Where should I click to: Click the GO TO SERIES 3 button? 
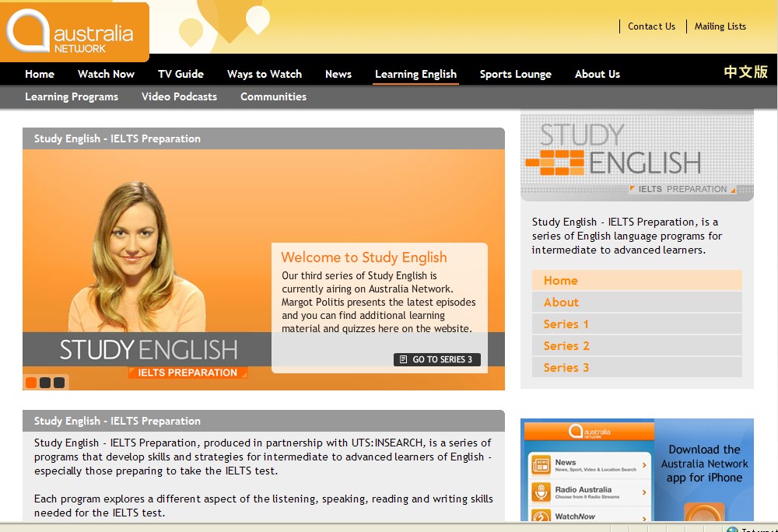(437, 359)
